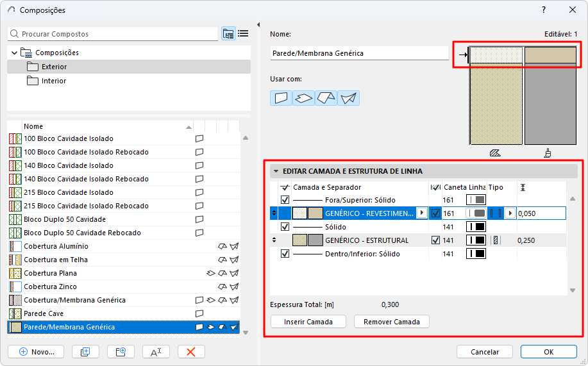Select 140 Bloco Cavidade Isolado Rebocado
This screenshot has height=366, width=588.
coord(124,179)
